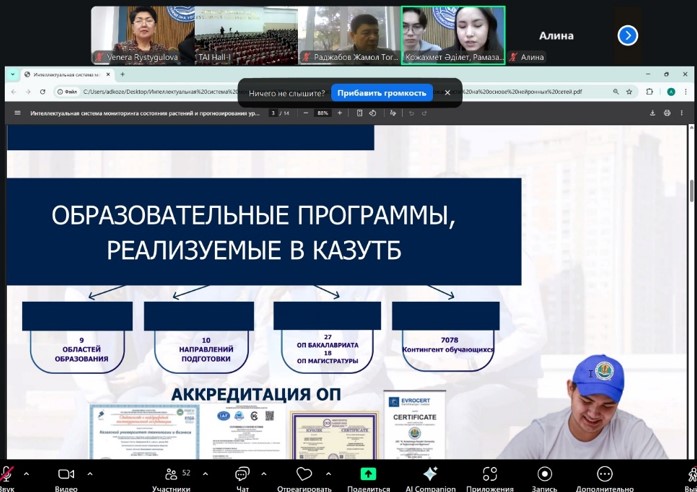
Task: Toggle the Видео camera button
Action: coord(66,474)
